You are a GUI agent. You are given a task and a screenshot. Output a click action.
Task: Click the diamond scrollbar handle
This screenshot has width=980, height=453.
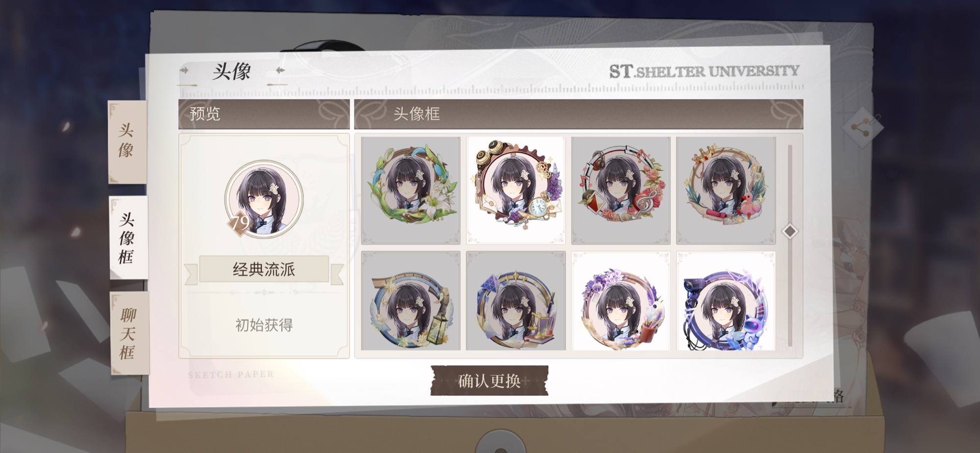click(789, 231)
